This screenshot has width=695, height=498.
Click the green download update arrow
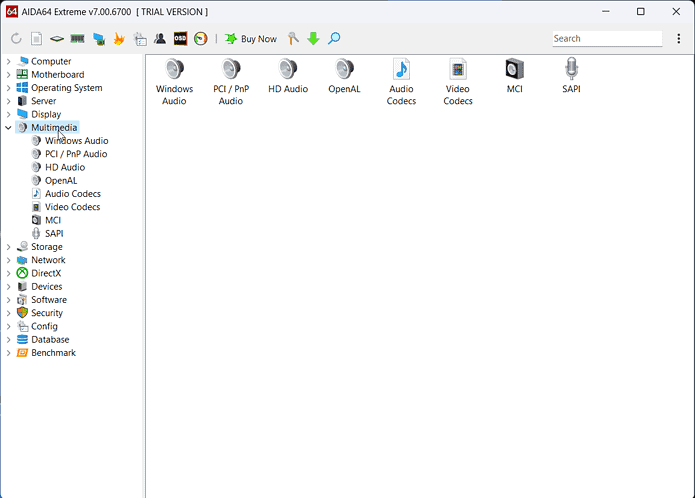point(313,39)
